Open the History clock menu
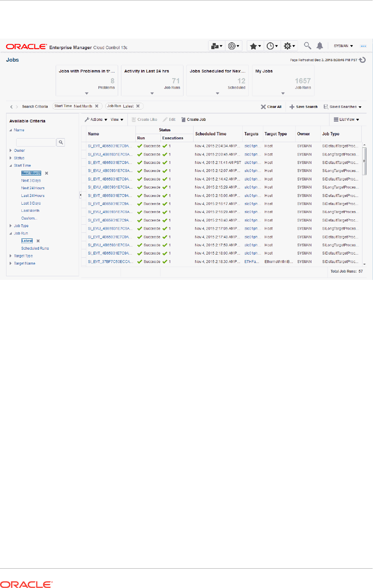The height and width of the screenshot is (588, 373). [272, 46]
